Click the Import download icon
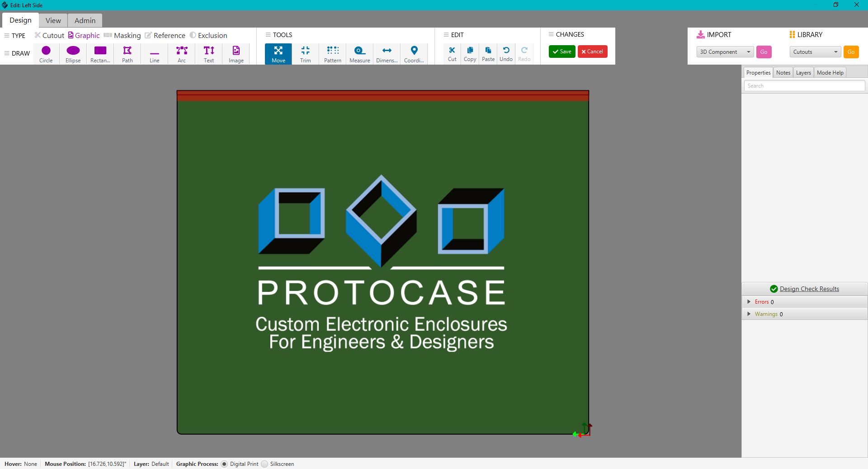 pyautogui.click(x=701, y=35)
